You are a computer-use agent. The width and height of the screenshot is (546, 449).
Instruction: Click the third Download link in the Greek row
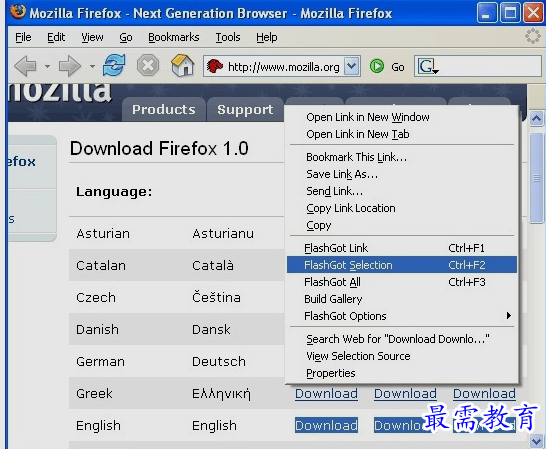484,394
